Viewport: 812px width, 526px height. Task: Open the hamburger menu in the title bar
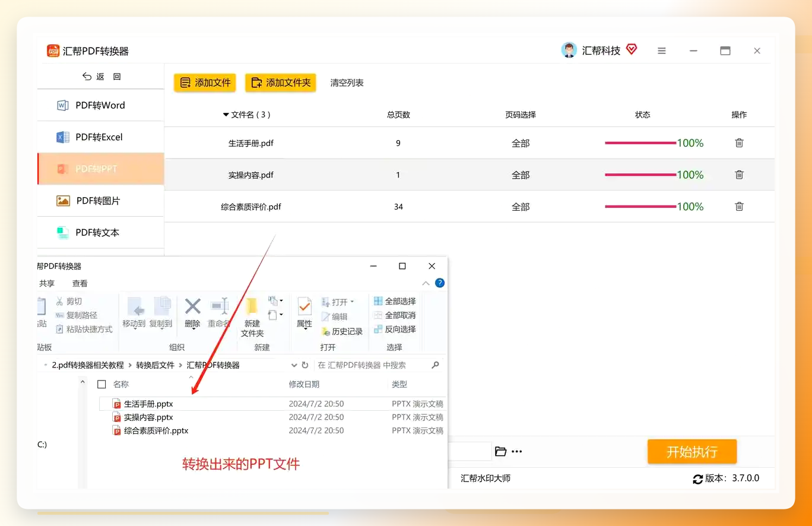(x=662, y=51)
